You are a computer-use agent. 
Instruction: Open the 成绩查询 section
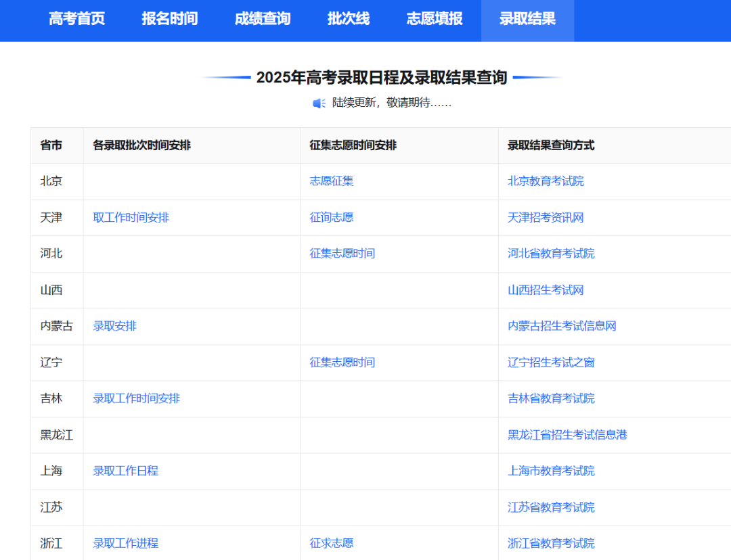tap(263, 19)
